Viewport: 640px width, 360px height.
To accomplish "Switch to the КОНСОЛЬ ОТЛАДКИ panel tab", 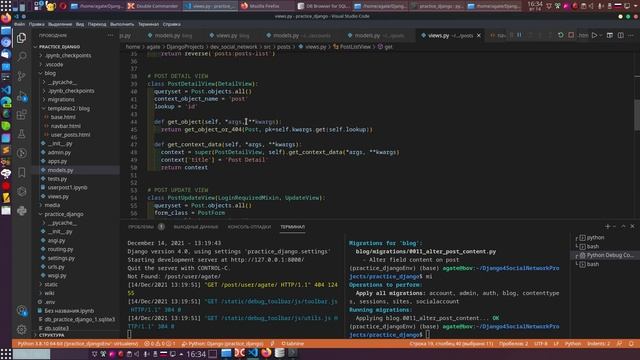I will pos(249,227).
